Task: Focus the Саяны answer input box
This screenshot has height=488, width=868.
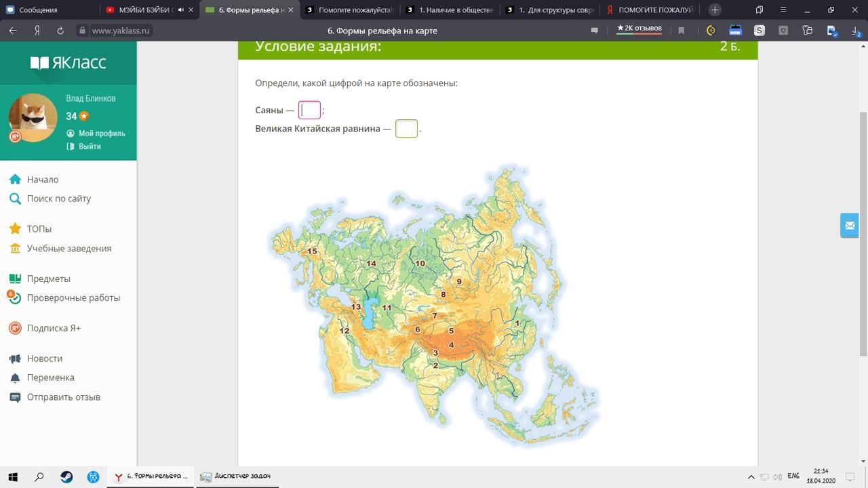Action: (309, 110)
